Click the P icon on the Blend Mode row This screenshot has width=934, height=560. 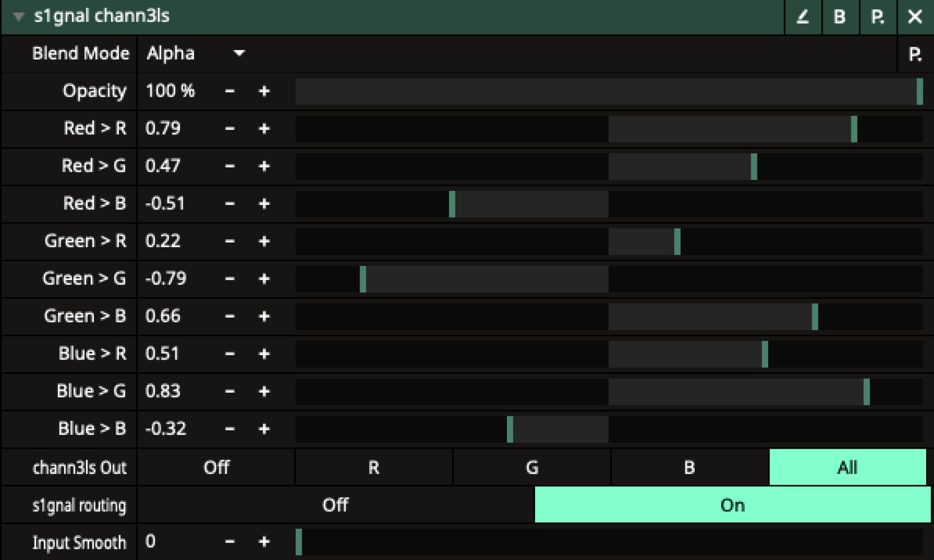point(915,54)
